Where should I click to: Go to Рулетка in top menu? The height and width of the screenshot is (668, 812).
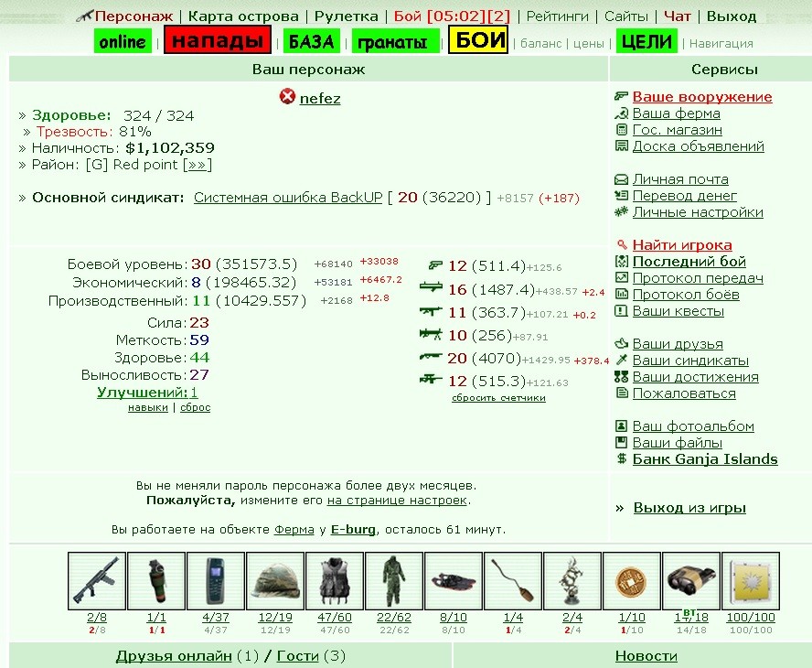346,16
